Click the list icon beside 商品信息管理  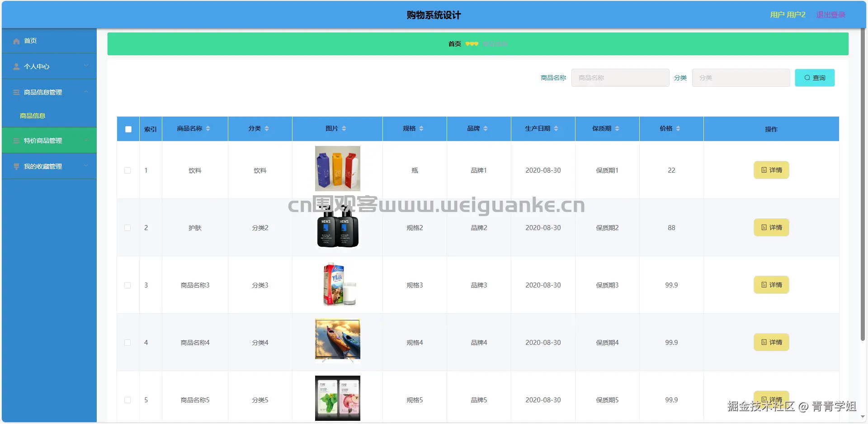coord(15,92)
